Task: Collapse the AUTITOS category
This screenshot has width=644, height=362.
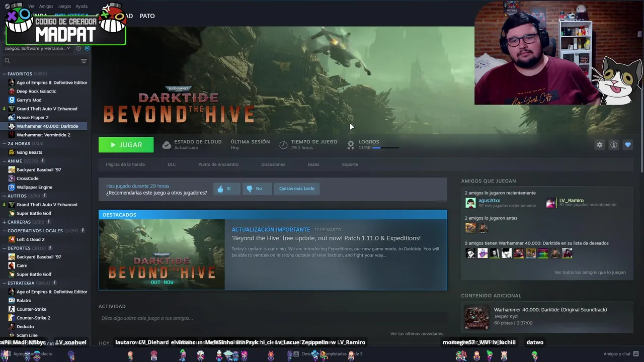Action: [x=4, y=196]
